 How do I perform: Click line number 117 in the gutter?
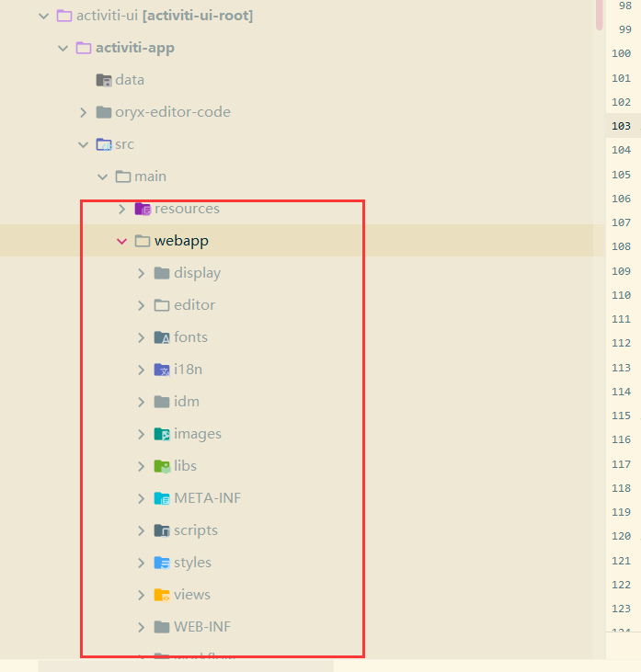[622, 464]
